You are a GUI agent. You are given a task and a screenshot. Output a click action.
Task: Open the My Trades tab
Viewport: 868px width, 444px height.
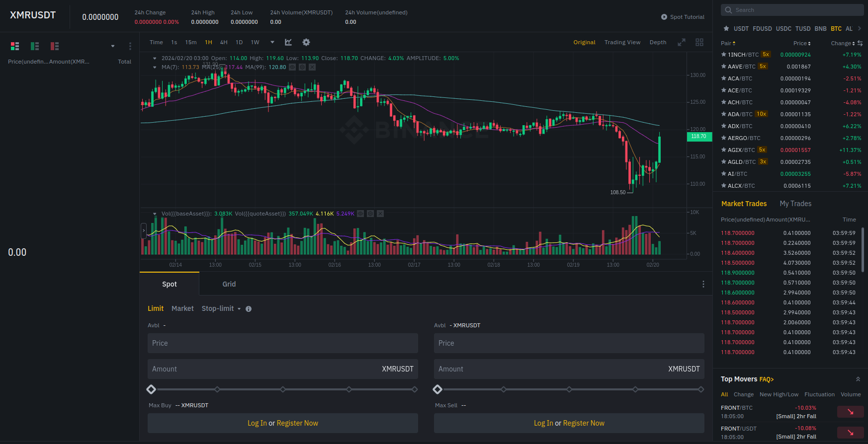pyautogui.click(x=795, y=204)
